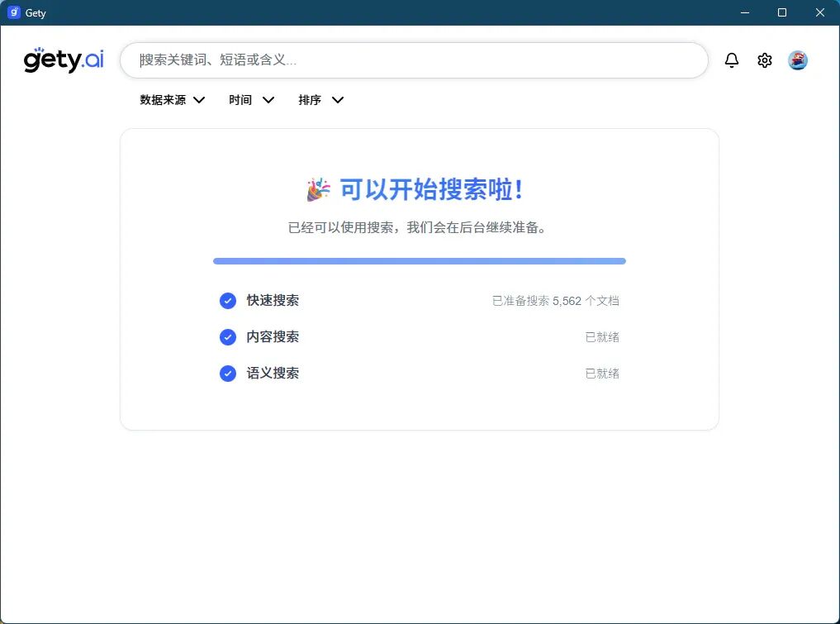This screenshot has height=624, width=840.
Task: Click the Gety app icon in title bar
Action: [14, 12]
